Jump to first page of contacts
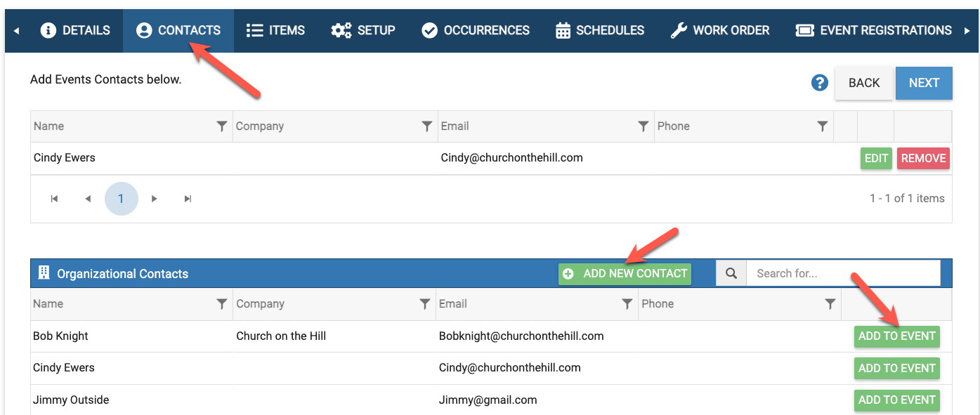 coord(54,199)
